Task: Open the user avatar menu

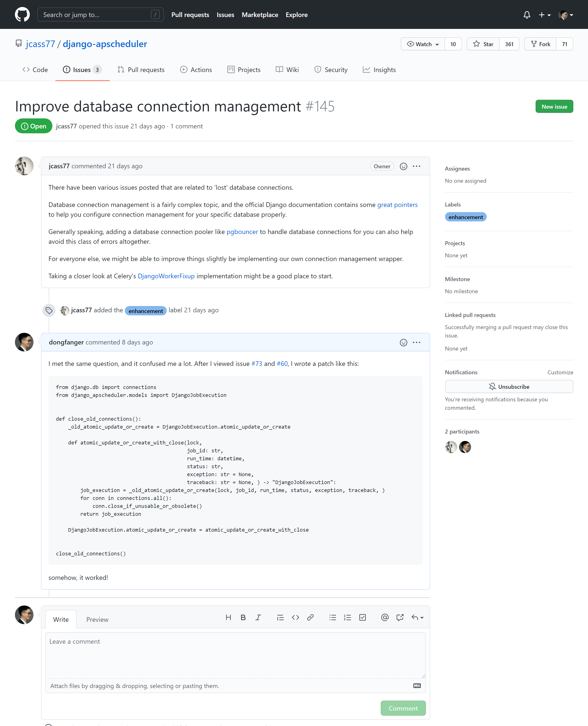Action: [x=566, y=15]
